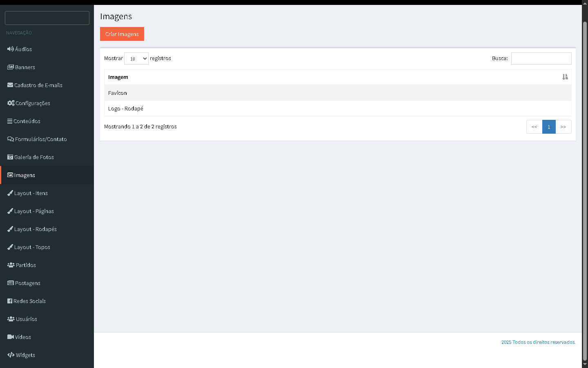This screenshot has height=368, width=588.
Task: Click the 2025 Todos os direitos reservados link
Action: click(x=538, y=342)
